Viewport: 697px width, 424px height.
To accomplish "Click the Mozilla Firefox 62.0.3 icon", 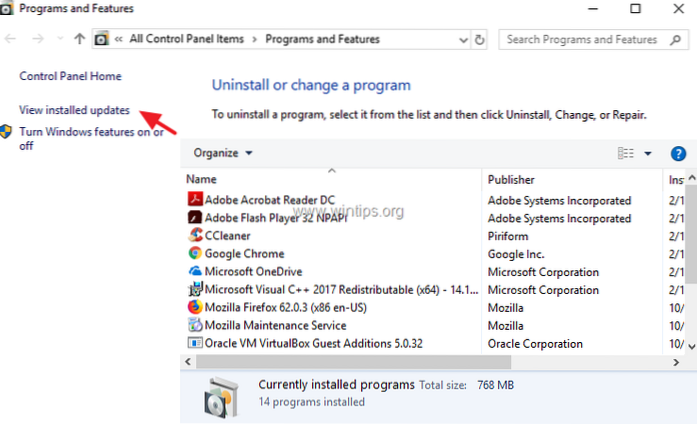I will [x=195, y=308].
